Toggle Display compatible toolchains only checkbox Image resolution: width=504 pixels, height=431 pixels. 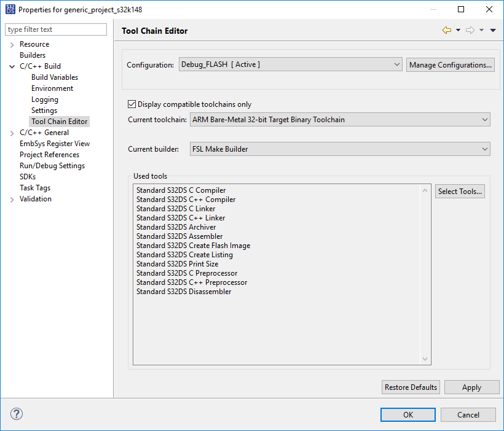(132, 104)
